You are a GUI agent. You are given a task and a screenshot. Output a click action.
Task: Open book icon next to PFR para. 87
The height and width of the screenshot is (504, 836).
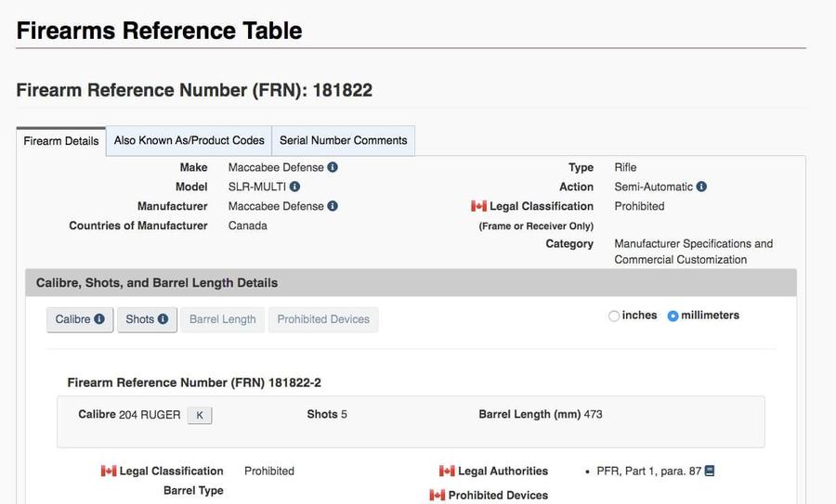tap(710, 472)
